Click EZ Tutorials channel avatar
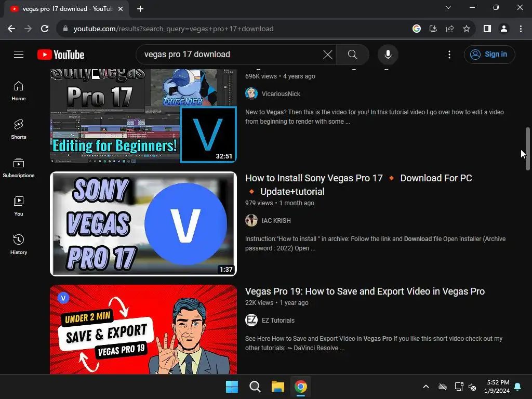Viewport: 532px width, 399px height. click(251, 320)
